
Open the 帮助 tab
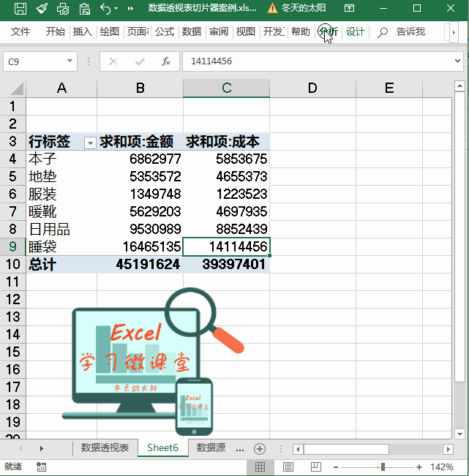[x=301, y=31]
